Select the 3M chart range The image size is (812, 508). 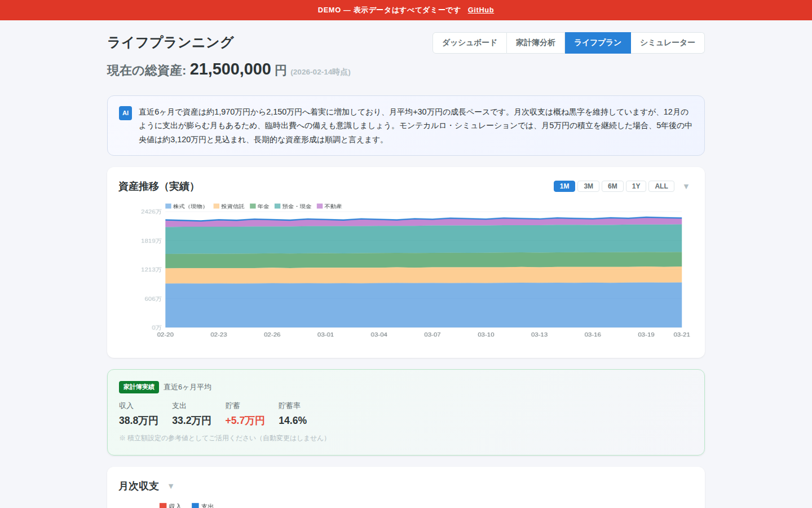588,186
